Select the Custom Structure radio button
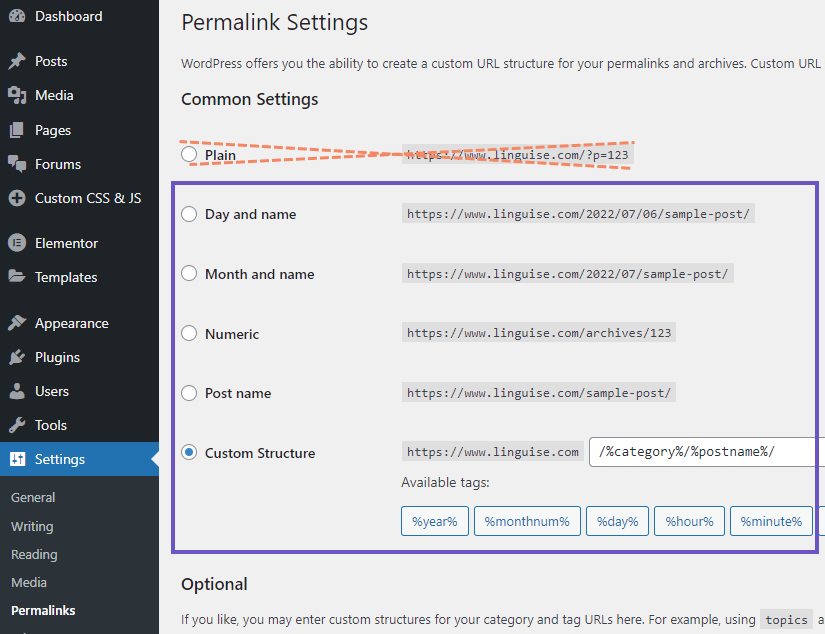Image resolution: width=825 pixels, height=634 pixels. (x=189, y=452)
